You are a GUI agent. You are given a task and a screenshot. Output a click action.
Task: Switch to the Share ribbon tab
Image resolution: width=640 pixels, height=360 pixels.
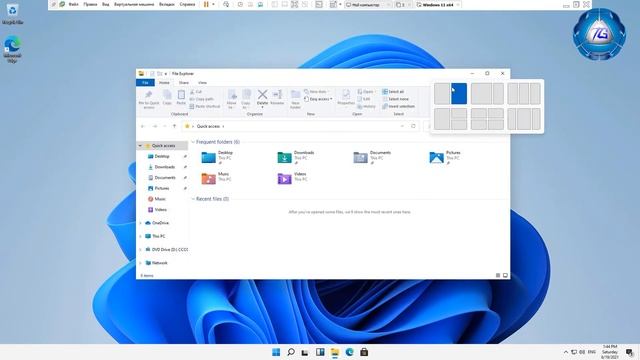click(184, 82)
